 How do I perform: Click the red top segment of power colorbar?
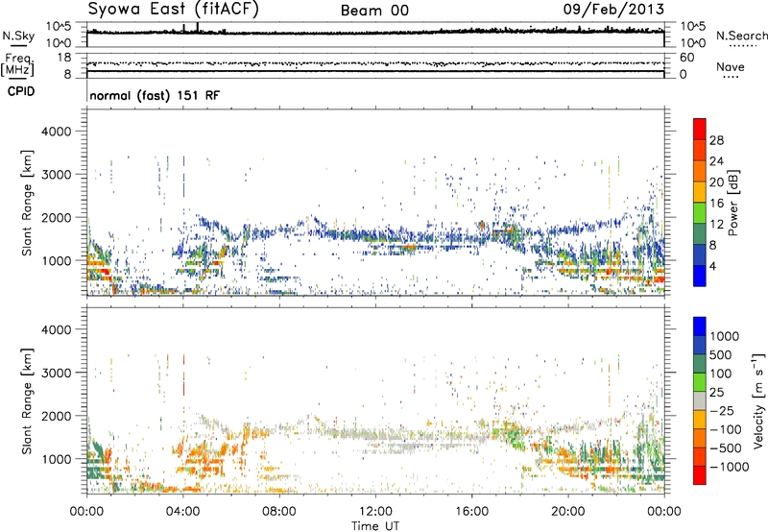[x=700, y=129]
